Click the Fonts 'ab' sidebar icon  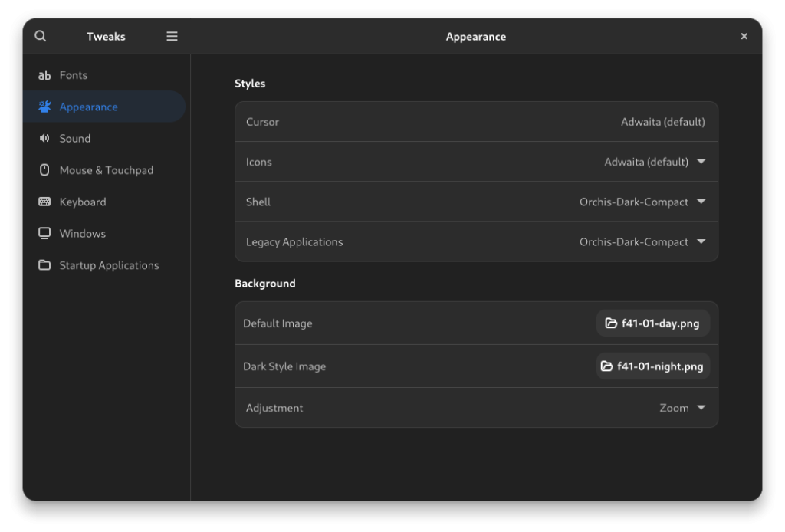44,75
